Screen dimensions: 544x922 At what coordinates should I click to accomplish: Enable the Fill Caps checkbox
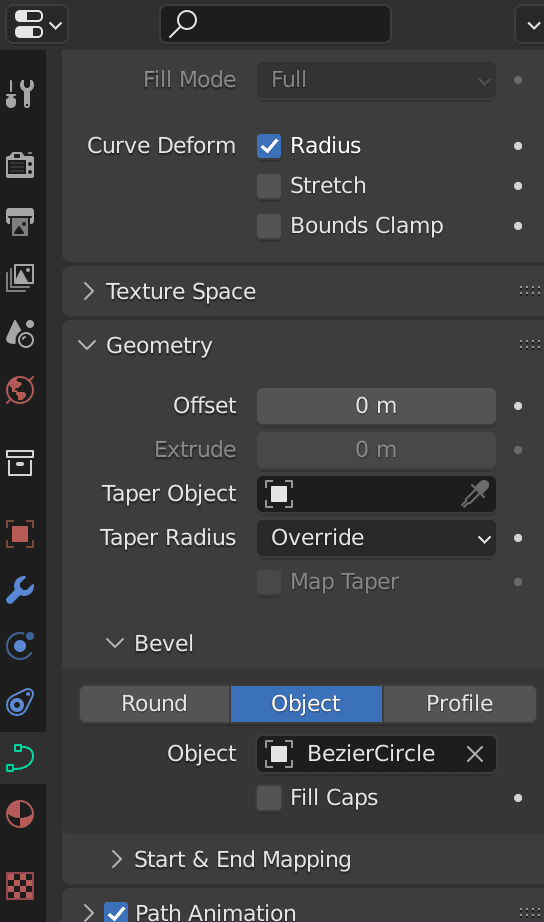pyautogui.click(x=269, y=798)
